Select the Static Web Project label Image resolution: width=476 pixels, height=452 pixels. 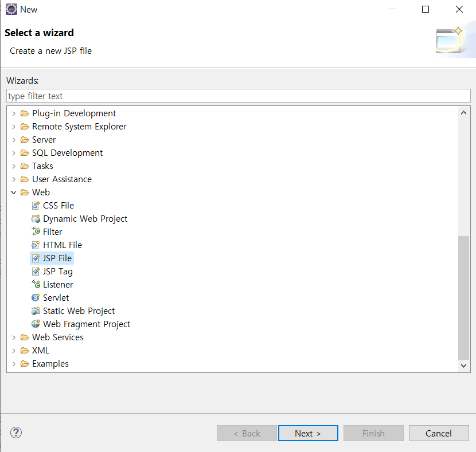79,310
